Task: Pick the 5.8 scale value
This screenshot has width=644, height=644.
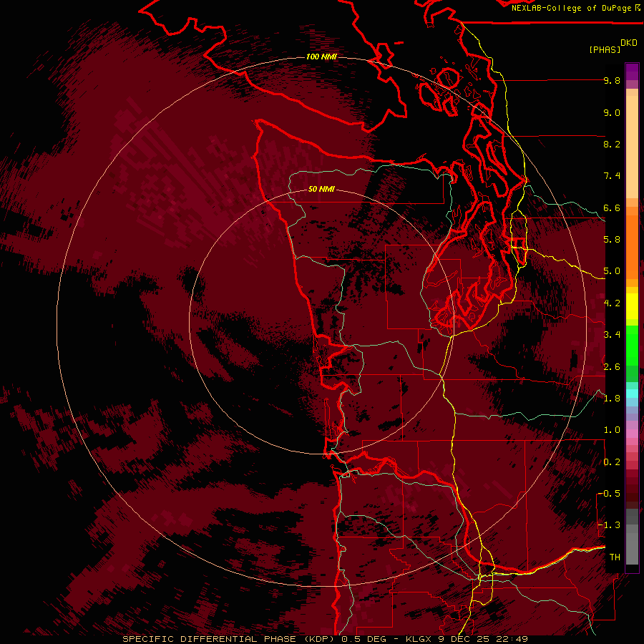Action: point(612,240)
